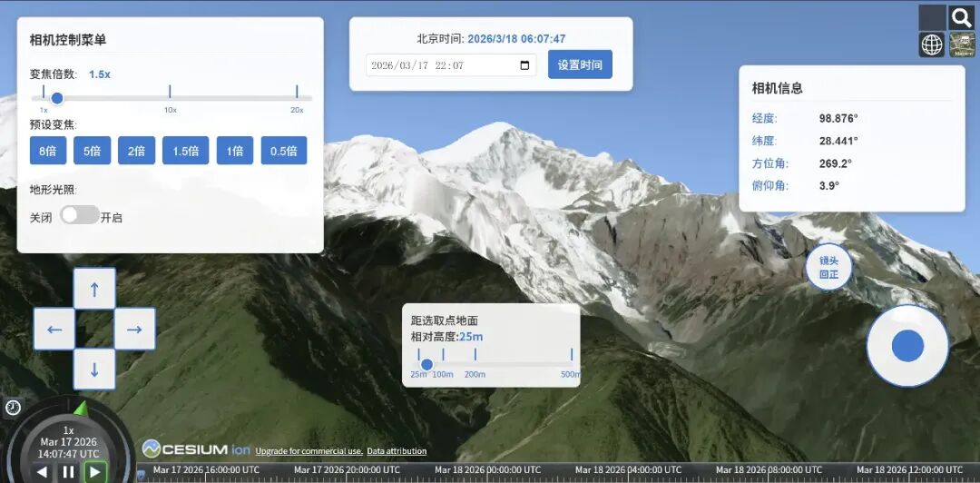Image resolution: width=980 pixels, height=483 pixels.
Task: Click the blue joystick knob
Action: coord(907,346)
